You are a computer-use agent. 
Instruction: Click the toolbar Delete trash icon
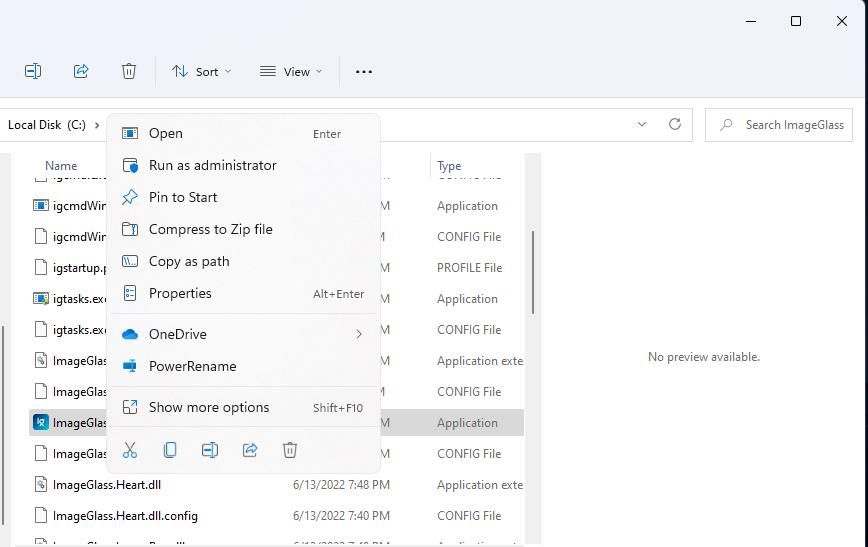[129, 71]
